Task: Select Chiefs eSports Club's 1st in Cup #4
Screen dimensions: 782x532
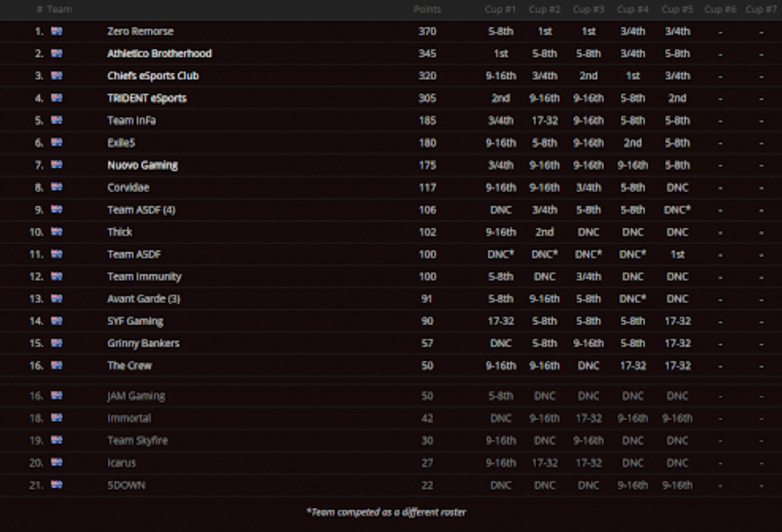Action: click(633, 76)
